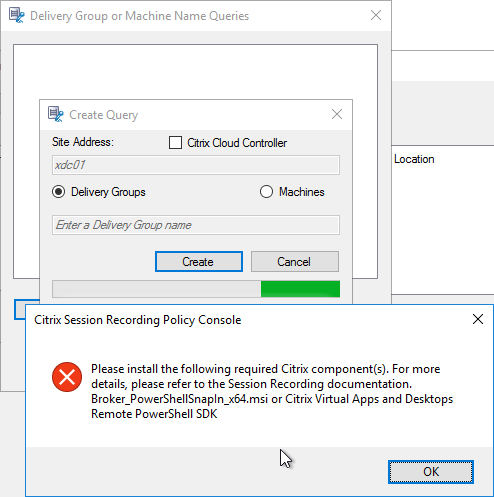Viewport: 494px width, 497px height.
Task: Click the Site Address field showing xdc01
Action: coord(196,165)
